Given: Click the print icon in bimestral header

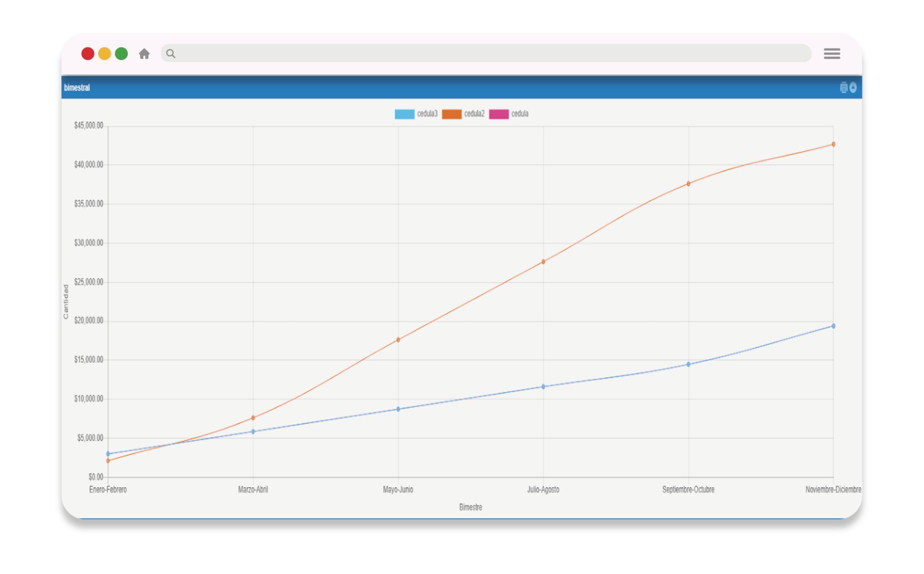Looking at the screenshot, I should click(843, 88).
